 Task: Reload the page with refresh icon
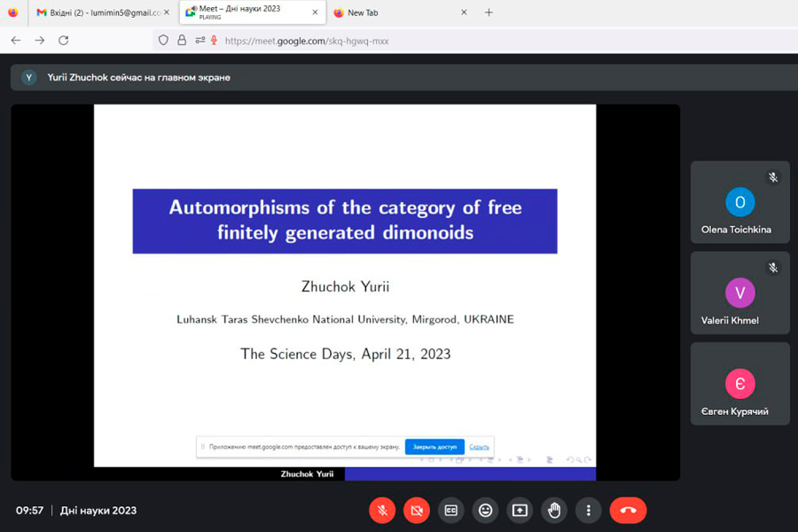(64, 40)
